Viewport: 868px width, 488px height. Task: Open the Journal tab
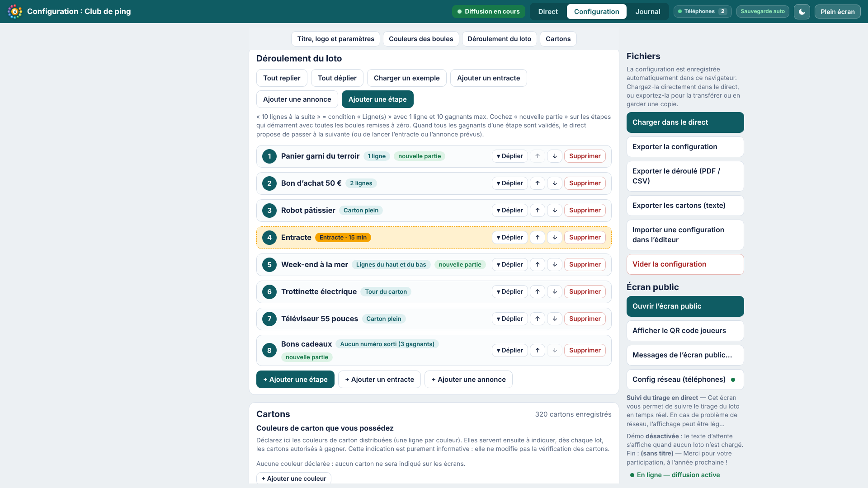point(647,12)
